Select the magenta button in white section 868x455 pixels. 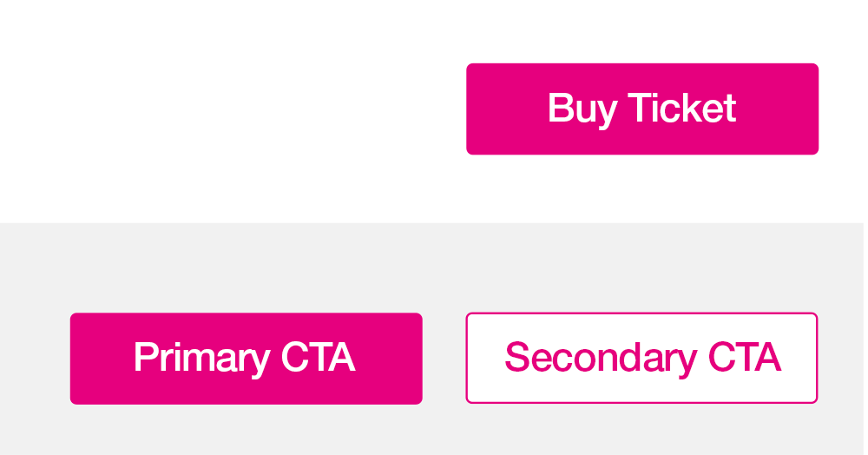[x=642, y=109]
